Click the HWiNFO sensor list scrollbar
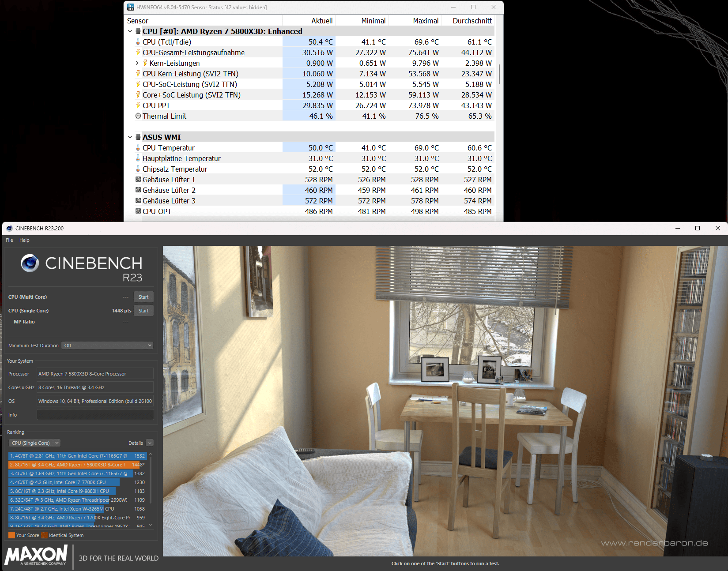 tap(499, 74)
